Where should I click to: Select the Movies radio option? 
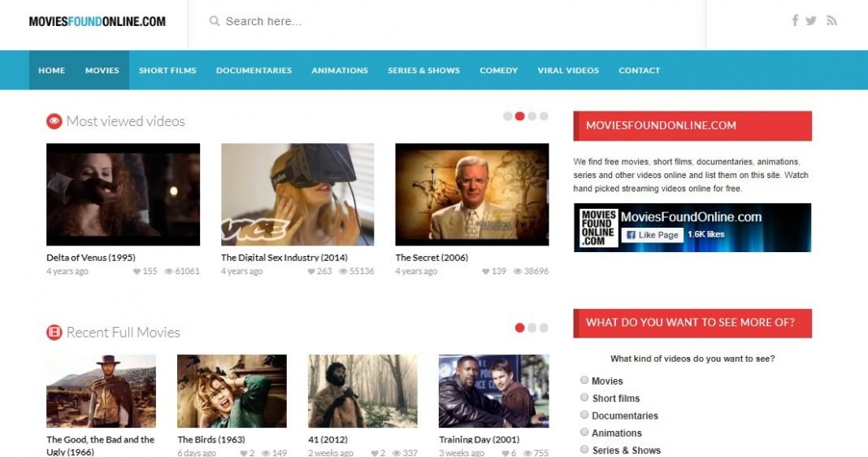click(584, 380)
